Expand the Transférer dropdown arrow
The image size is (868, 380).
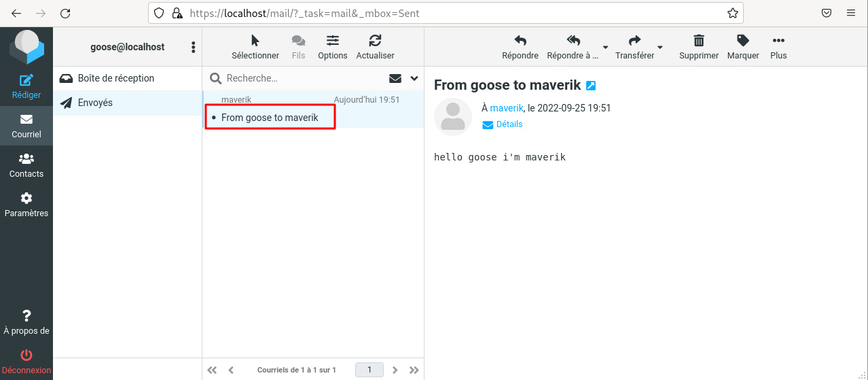pos(659,48)
